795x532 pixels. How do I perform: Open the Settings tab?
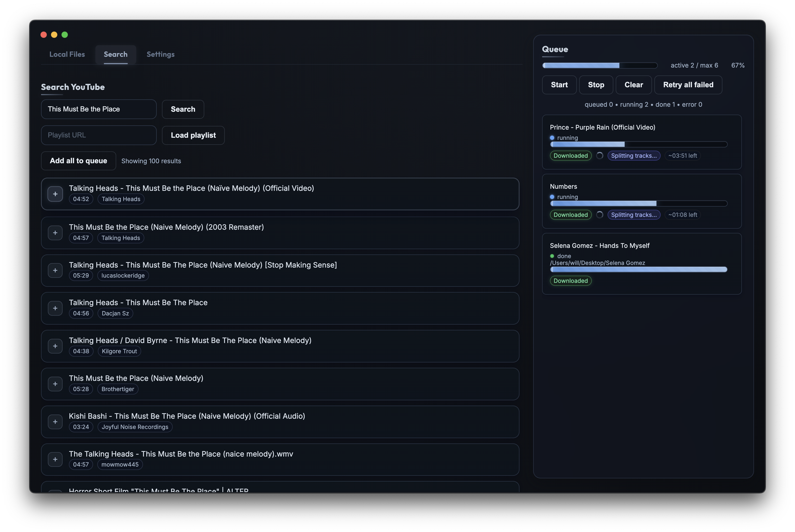(x=160, y=54)
